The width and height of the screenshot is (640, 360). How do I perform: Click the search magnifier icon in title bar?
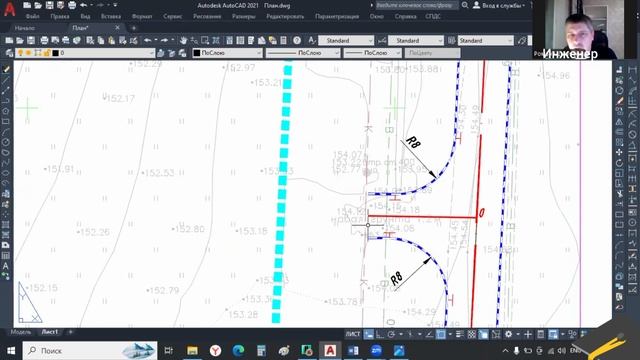(465, 5)
